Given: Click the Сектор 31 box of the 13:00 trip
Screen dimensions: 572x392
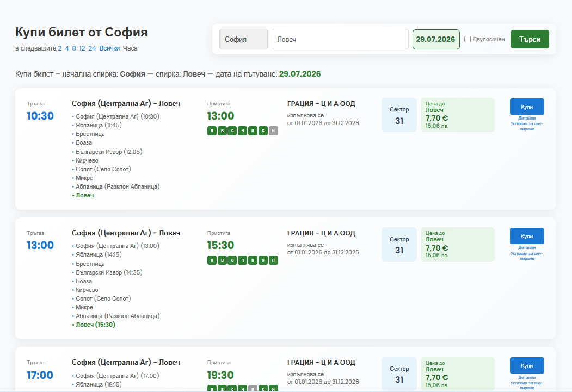Looking at the screenshot, I should [399, 245].
